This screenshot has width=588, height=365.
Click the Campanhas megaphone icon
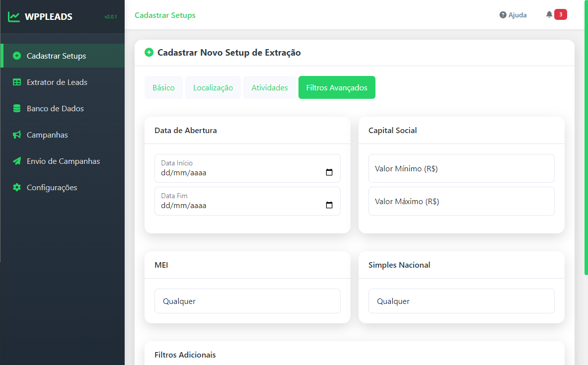[x=17, y=135]
